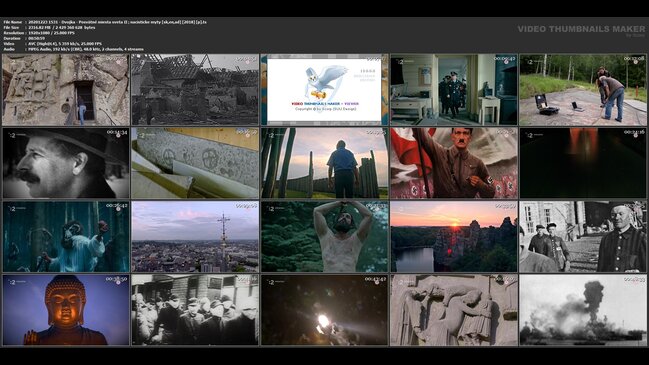Click the File Name header line
Viewport: 649px width, 365px height.
(x=105, y=22)
